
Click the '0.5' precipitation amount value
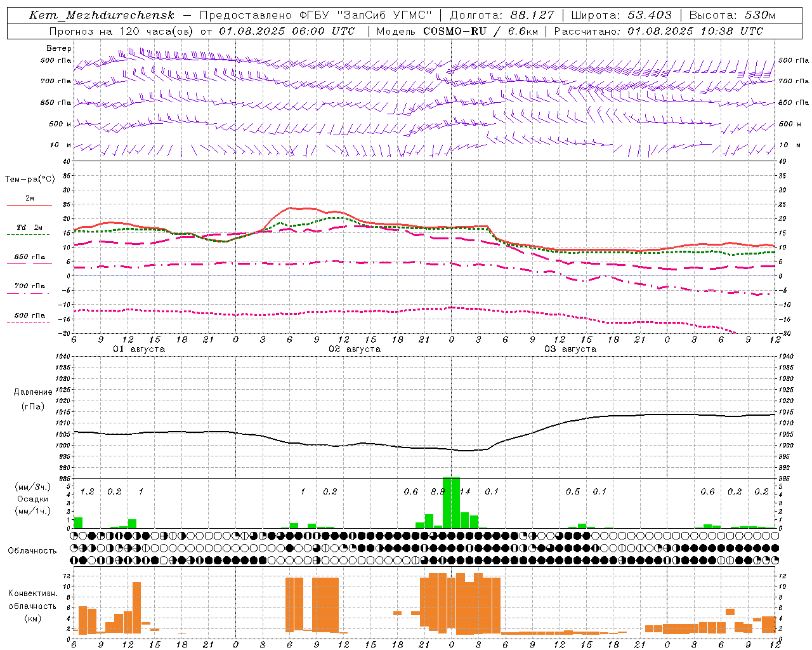(573, 492)
